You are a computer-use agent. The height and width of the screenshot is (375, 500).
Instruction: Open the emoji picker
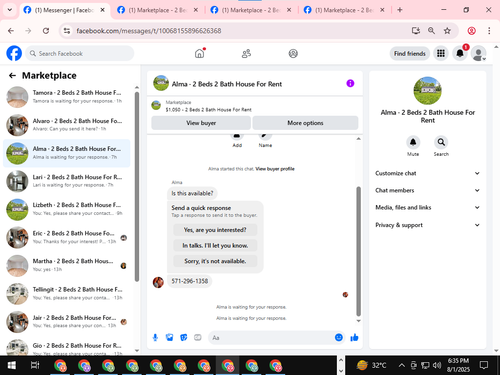(x=339, y=338)
